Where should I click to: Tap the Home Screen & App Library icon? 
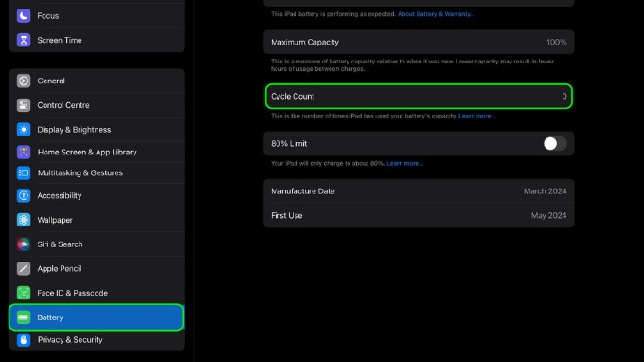24,152
